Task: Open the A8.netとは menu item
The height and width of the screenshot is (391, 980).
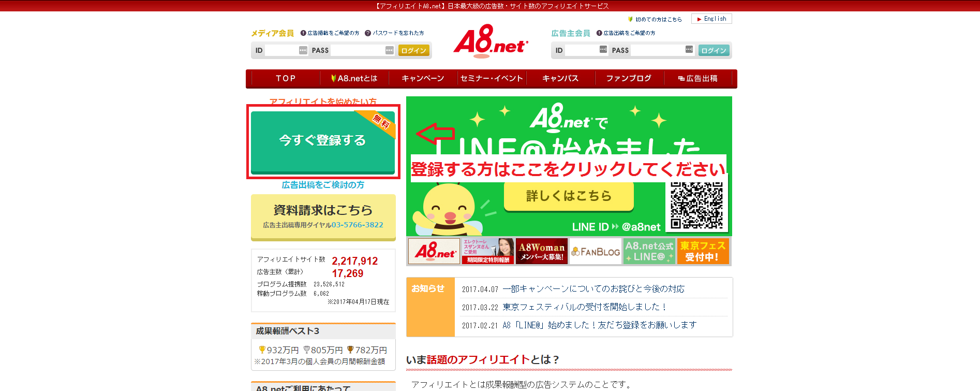Action: 354,79
